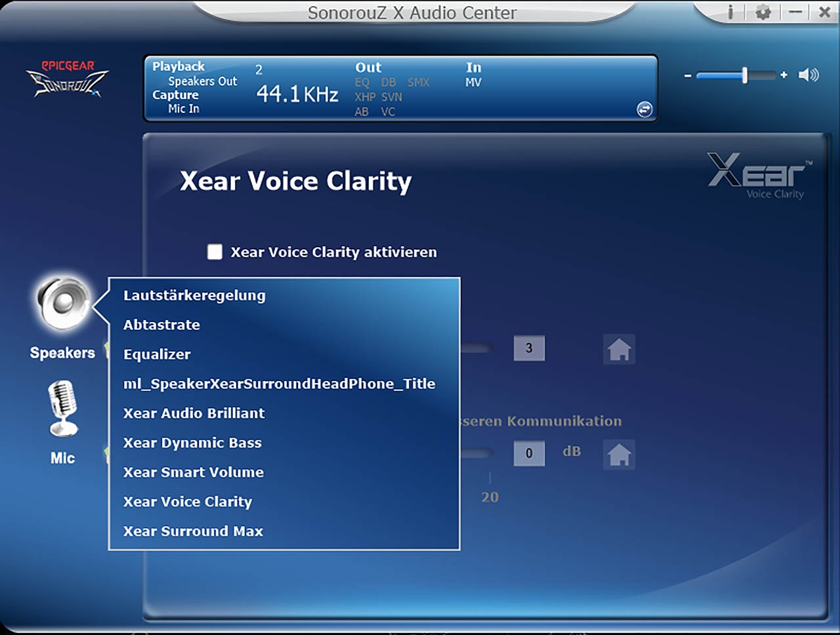The height and width of the screenshot is (635, 840).
Task: Close the SonorouZ X Audio Center window
Action: [824, 12]
